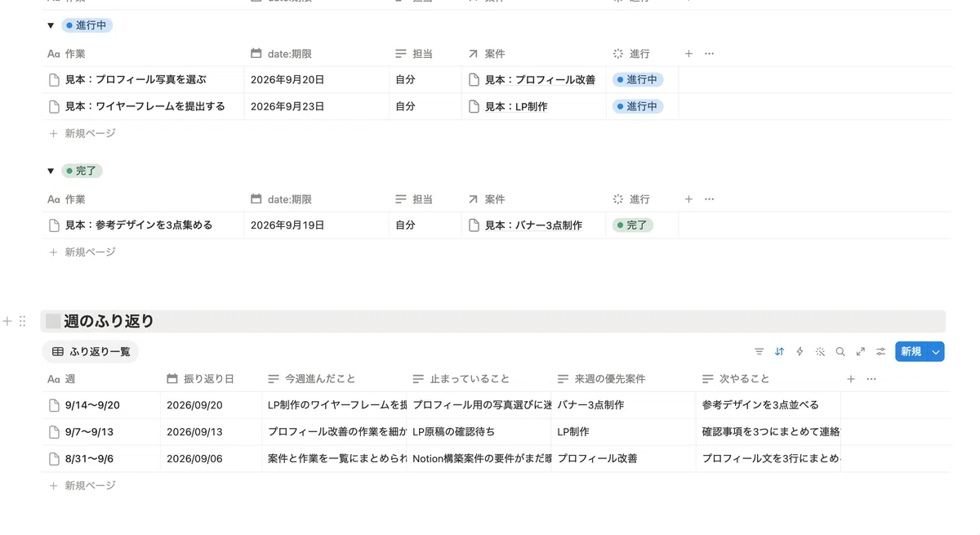Viewport: 980px width, 535px height.
Task: Open more options in ふり返り table header
Action: 871,379
